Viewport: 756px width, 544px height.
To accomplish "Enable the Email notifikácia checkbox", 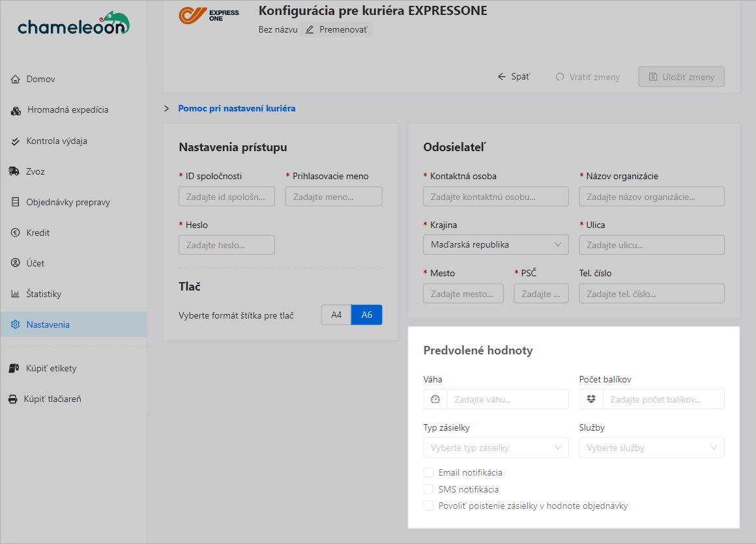I will point(428,472).
